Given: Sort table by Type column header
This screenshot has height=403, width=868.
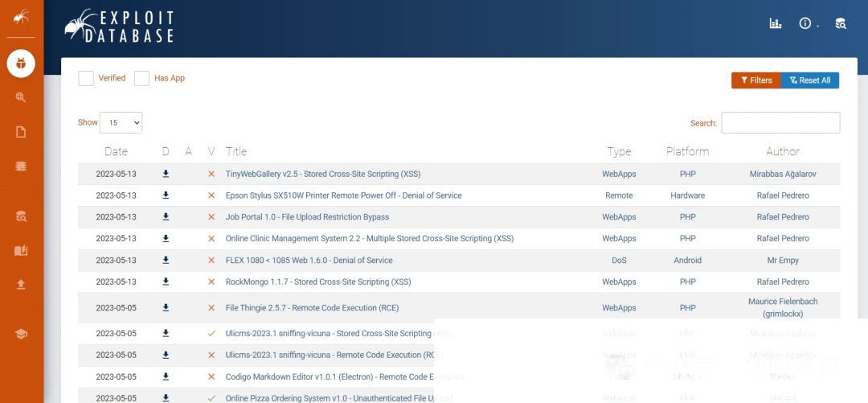Looking at the screenshot, I should 619,151.
